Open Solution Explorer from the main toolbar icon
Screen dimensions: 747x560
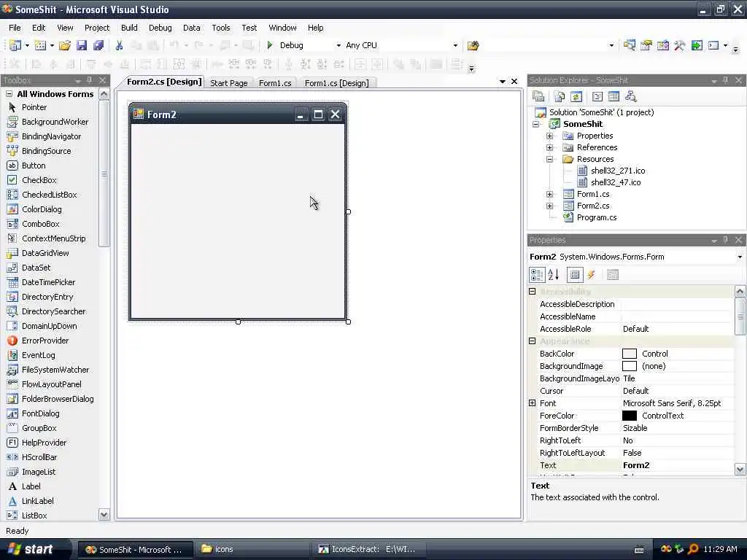(x=630, y=45)
